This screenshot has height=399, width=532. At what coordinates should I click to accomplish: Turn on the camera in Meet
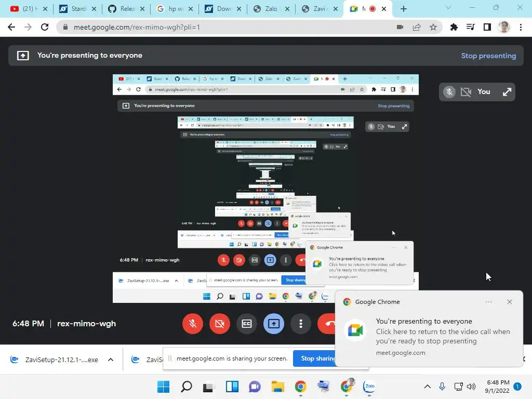pyautogui.click(x=220, y=324)
